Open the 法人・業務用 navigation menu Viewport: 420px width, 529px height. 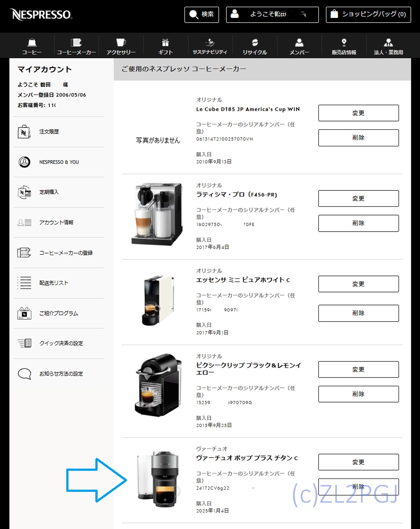(389, 46)
